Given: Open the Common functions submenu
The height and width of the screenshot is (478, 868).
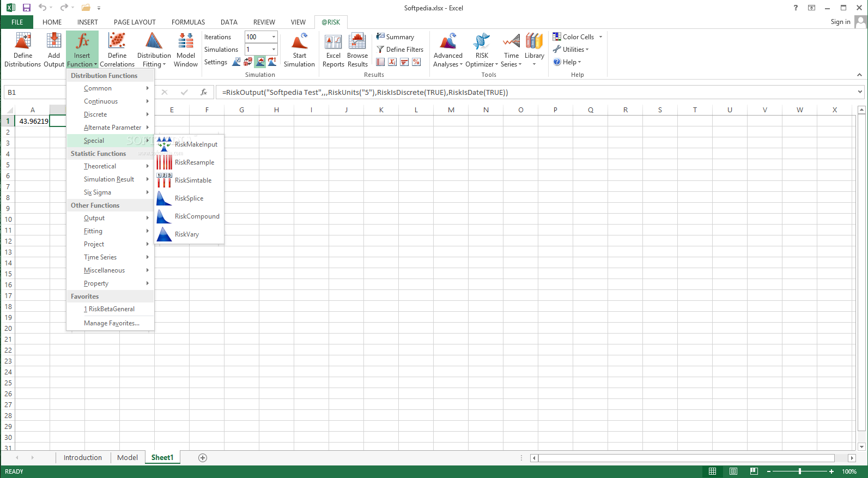Looking at the screenshot, I should tap(111, 88).
